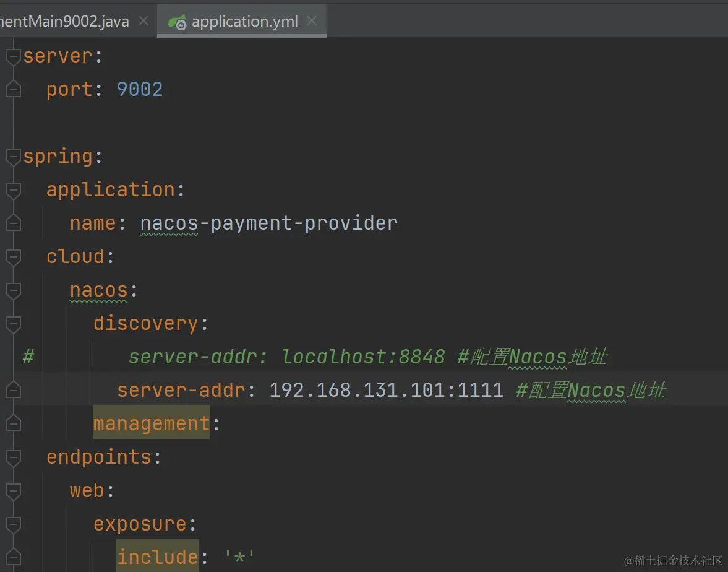728x572 pixels.
Task: Click the highlighted 'include' key
Action: click(157, 557)
